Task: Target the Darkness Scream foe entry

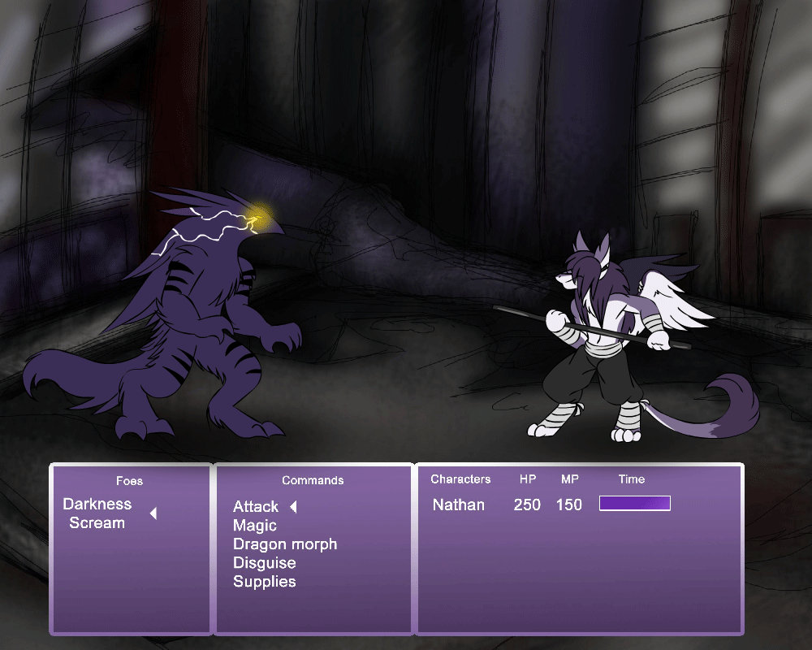Action: click(97, 513)
